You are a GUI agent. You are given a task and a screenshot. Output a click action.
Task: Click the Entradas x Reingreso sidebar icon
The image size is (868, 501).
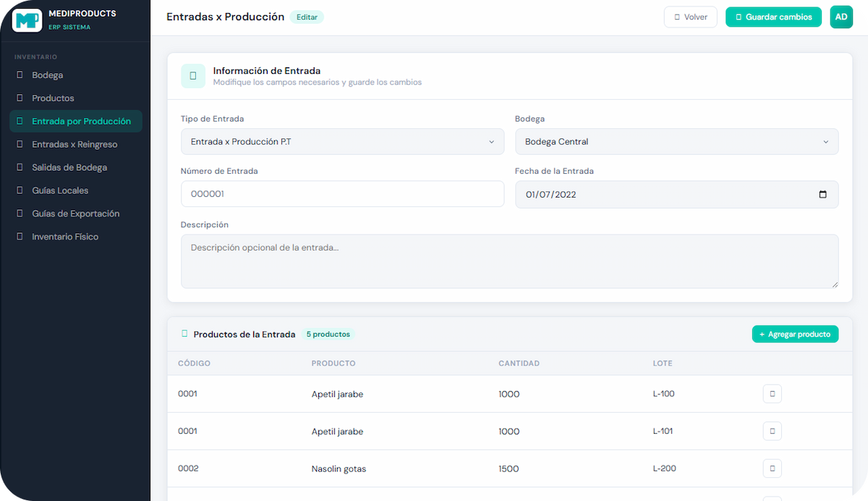pos(20,145)
